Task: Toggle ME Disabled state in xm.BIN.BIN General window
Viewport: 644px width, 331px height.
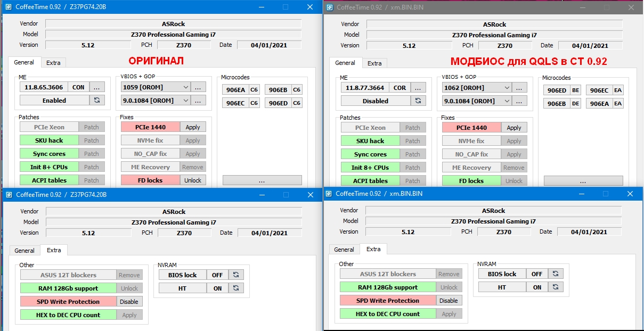Action: [376, 101]
